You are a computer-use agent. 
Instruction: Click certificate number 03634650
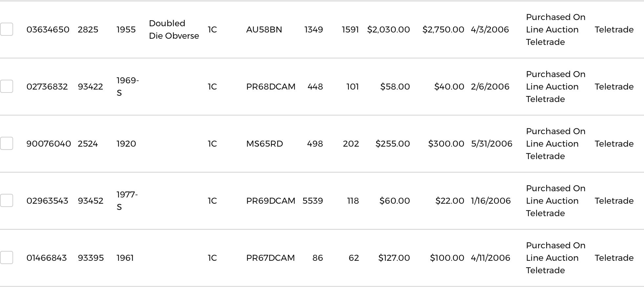pos(48,30)
